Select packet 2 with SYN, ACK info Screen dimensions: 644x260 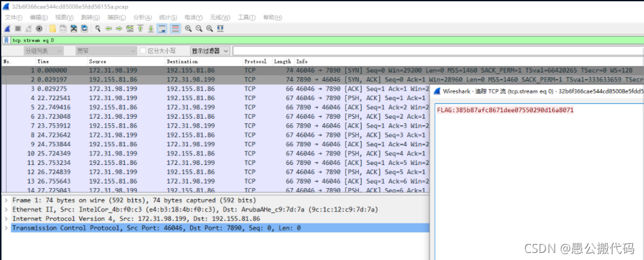click(x=322, y=79)
